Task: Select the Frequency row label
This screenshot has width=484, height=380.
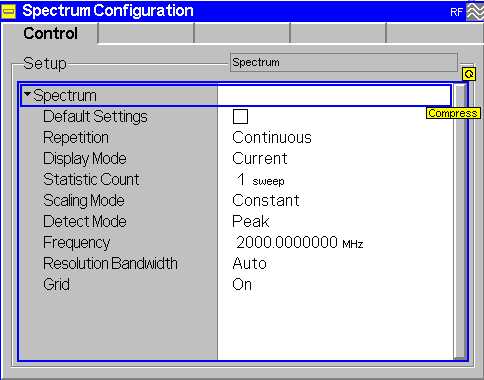Action: [x=76, y=243]
